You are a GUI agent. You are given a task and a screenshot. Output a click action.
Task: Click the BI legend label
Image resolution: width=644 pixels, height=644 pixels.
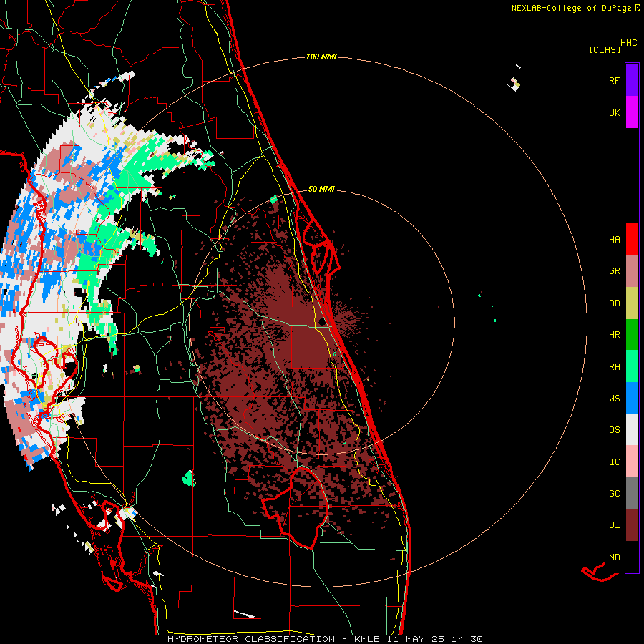614,525
